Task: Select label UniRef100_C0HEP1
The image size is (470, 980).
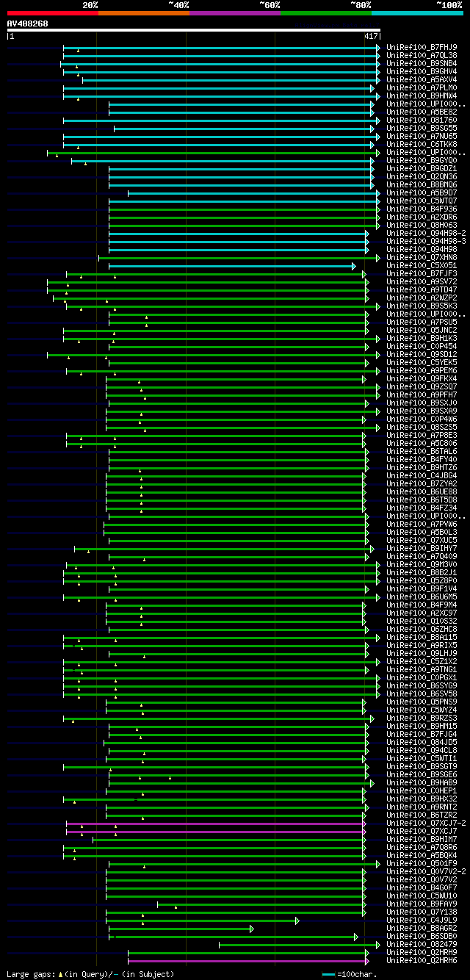Action: pyautogui.click(x=422, y=790)
